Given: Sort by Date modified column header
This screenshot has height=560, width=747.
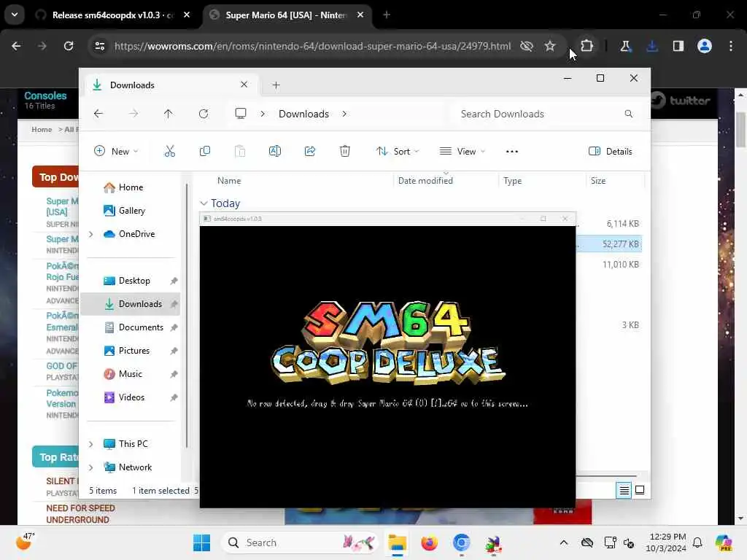Looking at the screenshot, I should [425, 181].
